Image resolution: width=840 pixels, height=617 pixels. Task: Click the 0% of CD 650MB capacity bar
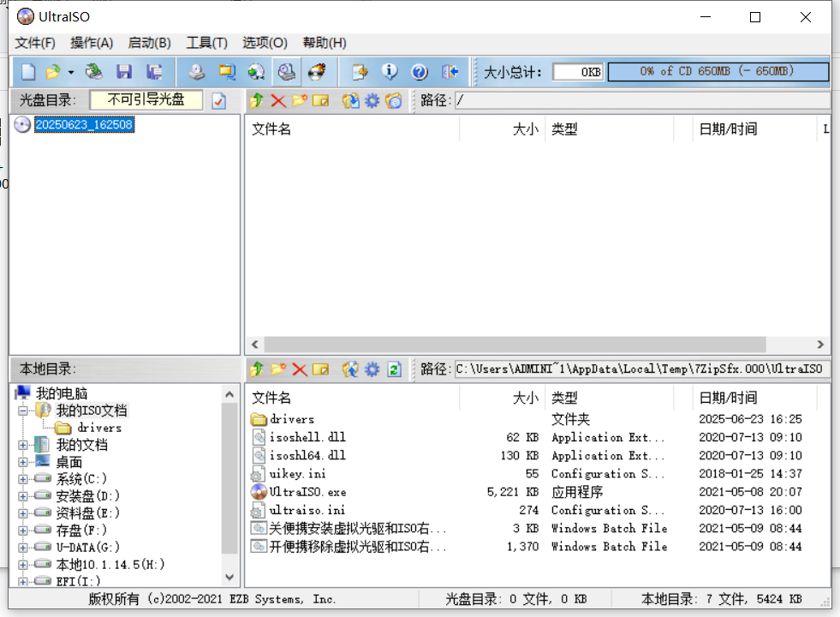(718, 71)
